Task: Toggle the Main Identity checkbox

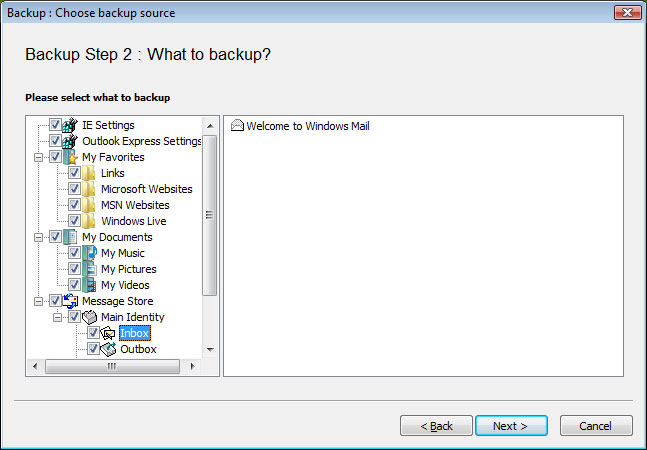Action: 74,317
